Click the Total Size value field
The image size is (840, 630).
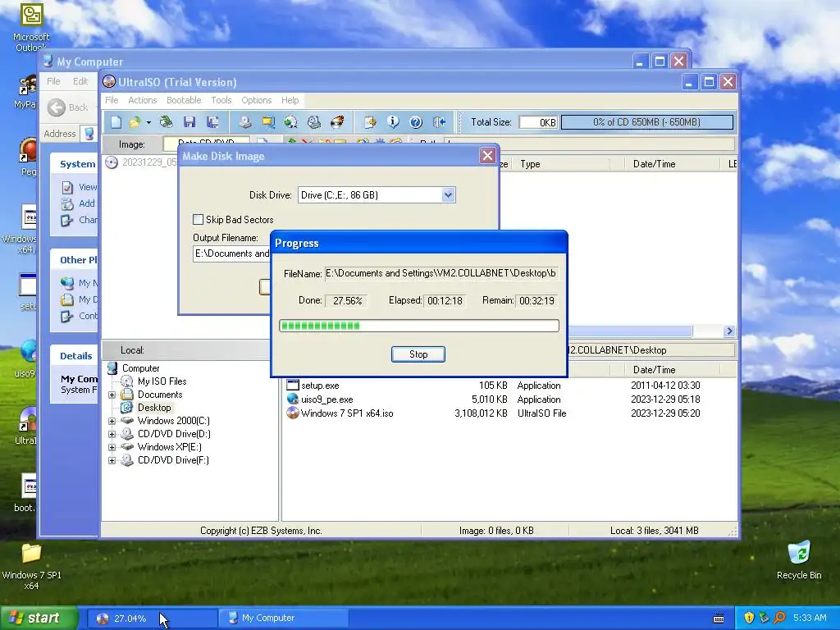pyautogui.click(x=538, y=122)
